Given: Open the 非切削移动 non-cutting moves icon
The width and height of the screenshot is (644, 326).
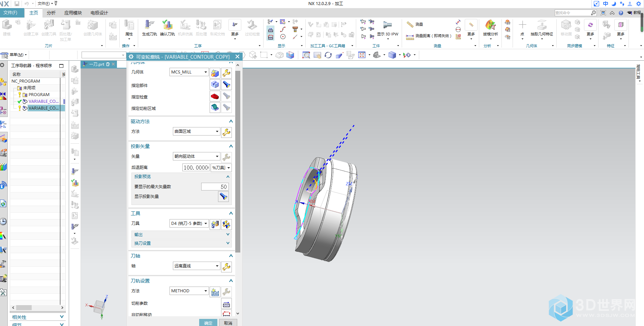Looking at the screenshot, I should point(226,314).
